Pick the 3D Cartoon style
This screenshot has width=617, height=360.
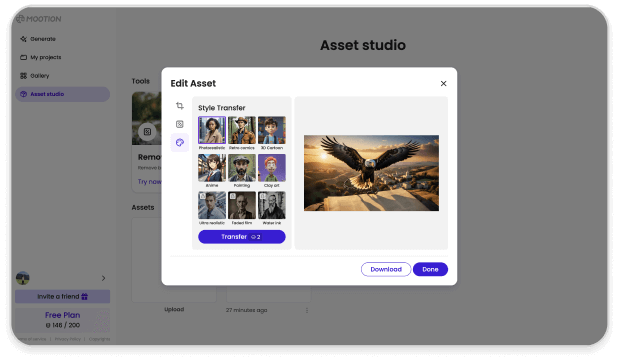pos(272,130)
